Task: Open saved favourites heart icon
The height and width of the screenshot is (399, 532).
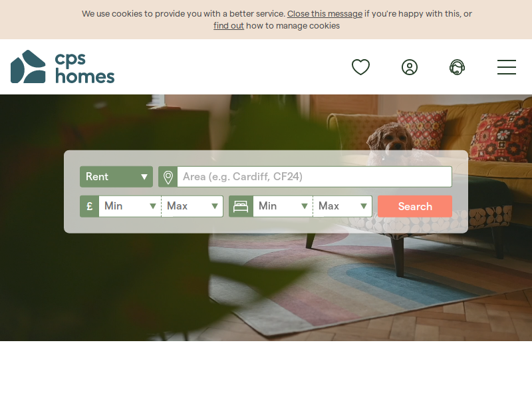Action: [x=360, y=67]
